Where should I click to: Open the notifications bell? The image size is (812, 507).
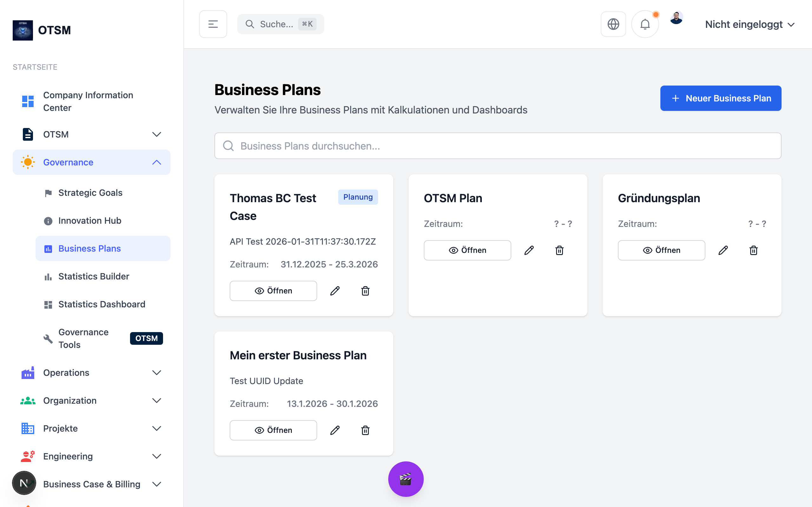(x=645, y=24)
